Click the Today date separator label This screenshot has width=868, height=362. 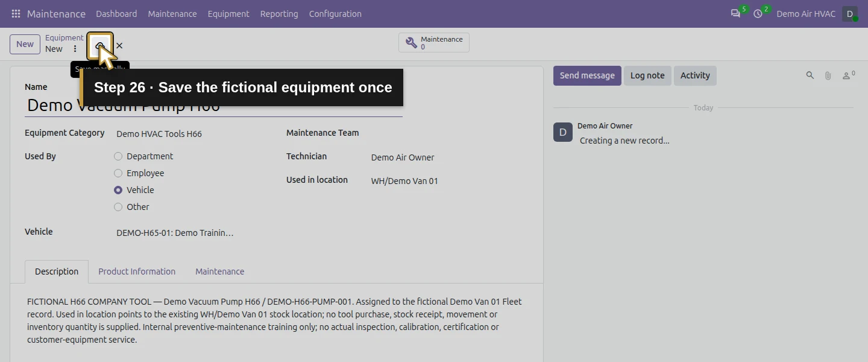point(703,108)
